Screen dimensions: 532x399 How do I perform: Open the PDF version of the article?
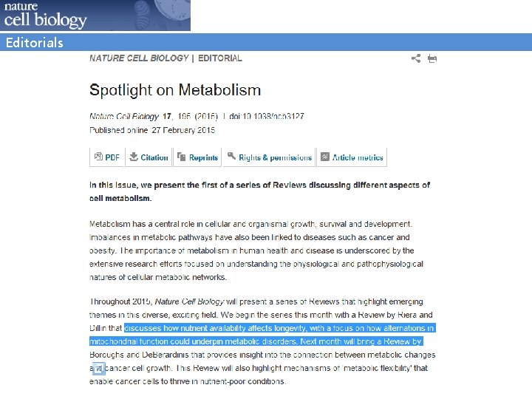[112, 157]
